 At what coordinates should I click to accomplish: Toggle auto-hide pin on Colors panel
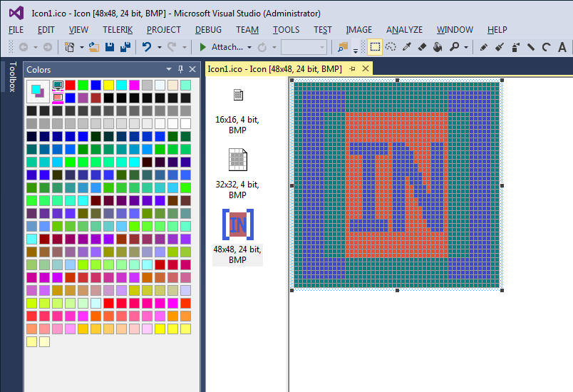tap(180, 69)
